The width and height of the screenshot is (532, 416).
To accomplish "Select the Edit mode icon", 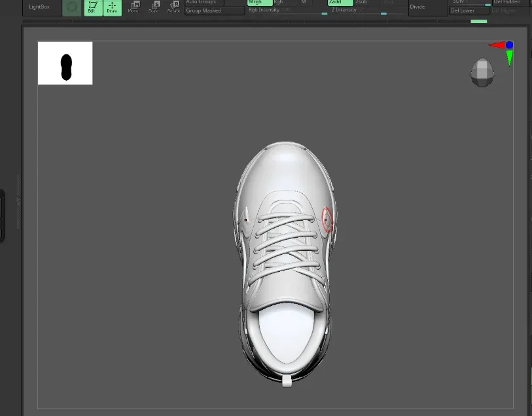I will (92, 7).
